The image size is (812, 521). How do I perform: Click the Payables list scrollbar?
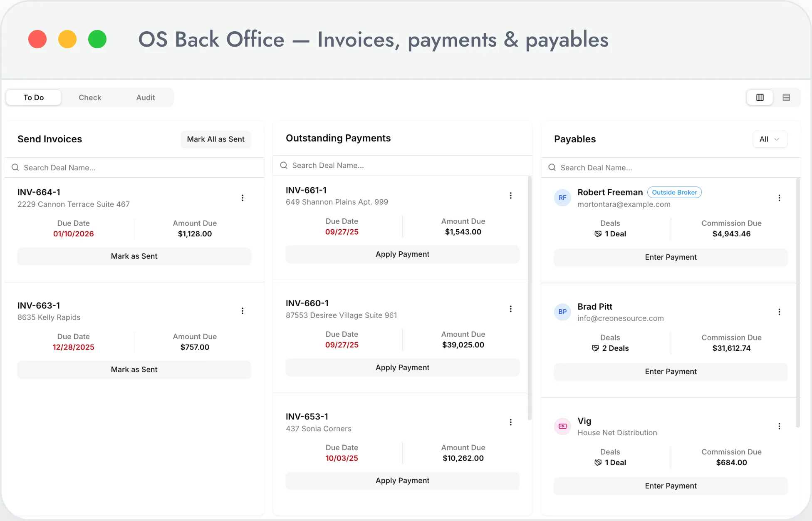pyautogui.click(x=798, y=303)
